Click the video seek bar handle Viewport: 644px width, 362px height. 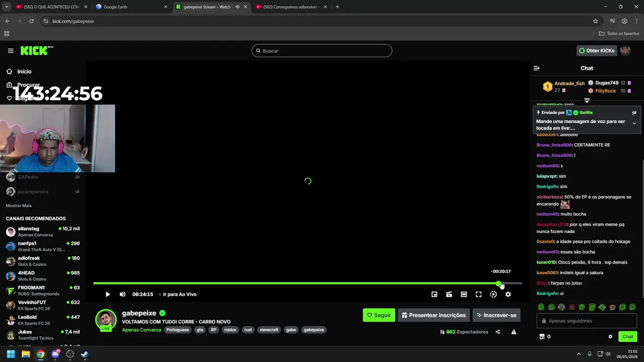pos(499,284)
